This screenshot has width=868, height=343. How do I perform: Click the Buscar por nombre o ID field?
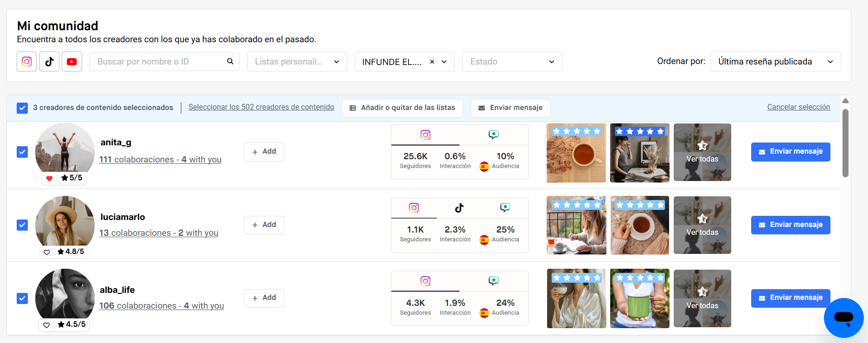(165, 61)
